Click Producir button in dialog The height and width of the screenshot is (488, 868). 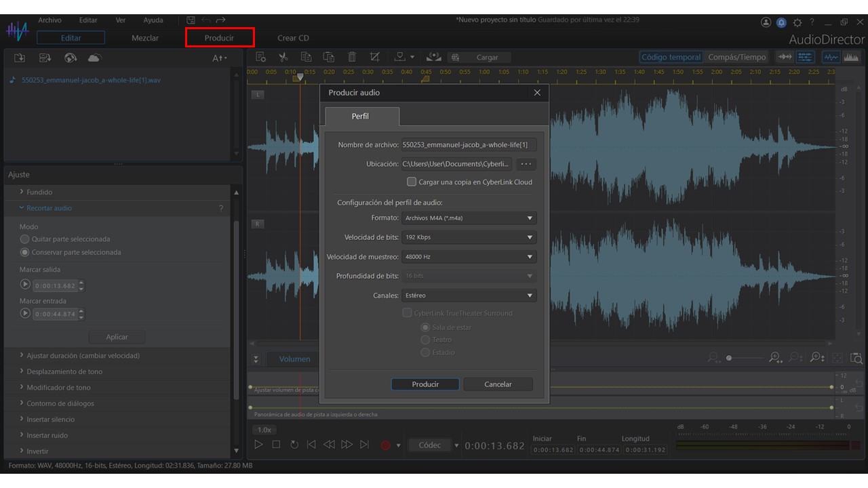coord(425,384)
